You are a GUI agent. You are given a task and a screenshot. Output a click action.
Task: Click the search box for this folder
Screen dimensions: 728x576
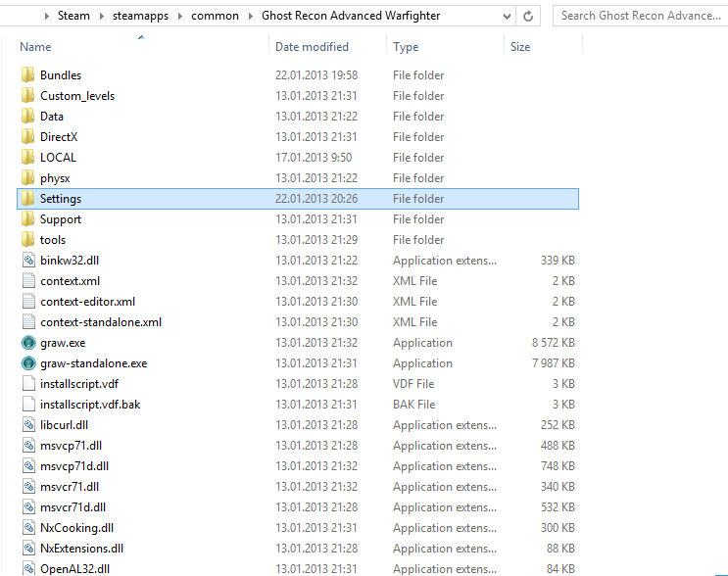tap(640, 16)
